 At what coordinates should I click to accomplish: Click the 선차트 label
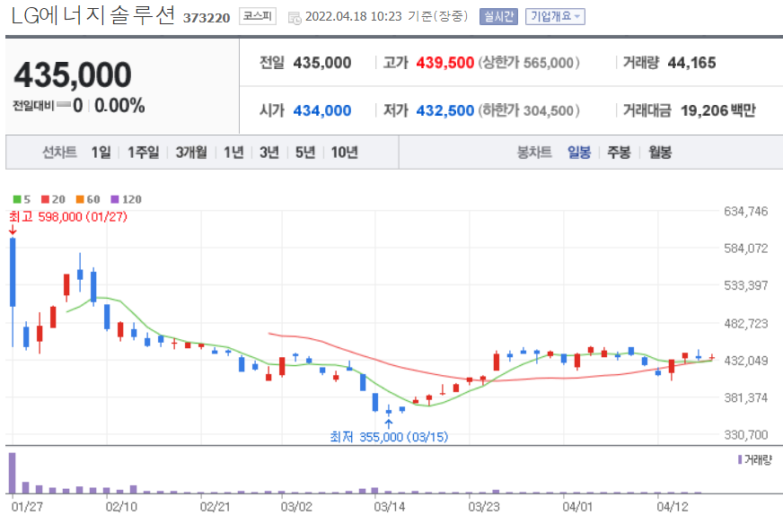(x=59, y=152)
